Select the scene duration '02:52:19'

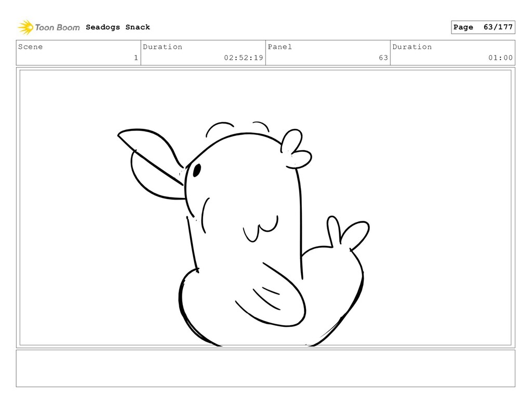[x=243, y=58]
